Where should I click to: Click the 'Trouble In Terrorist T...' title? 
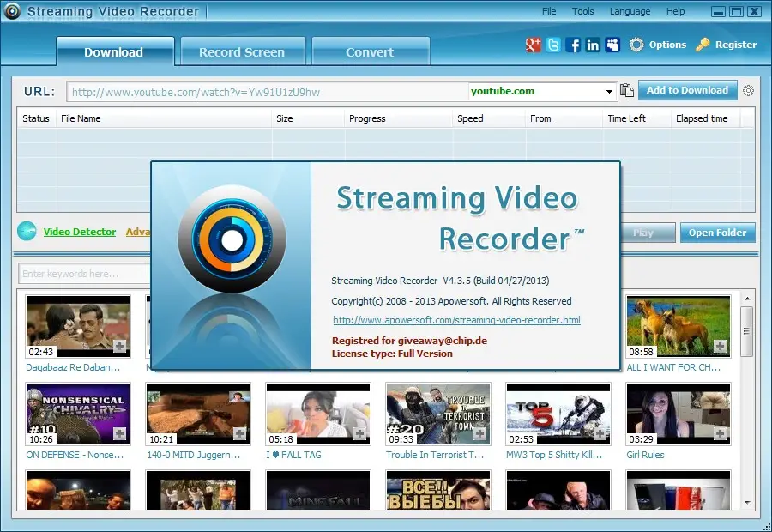pyautogui.click(x=435, y=455)
